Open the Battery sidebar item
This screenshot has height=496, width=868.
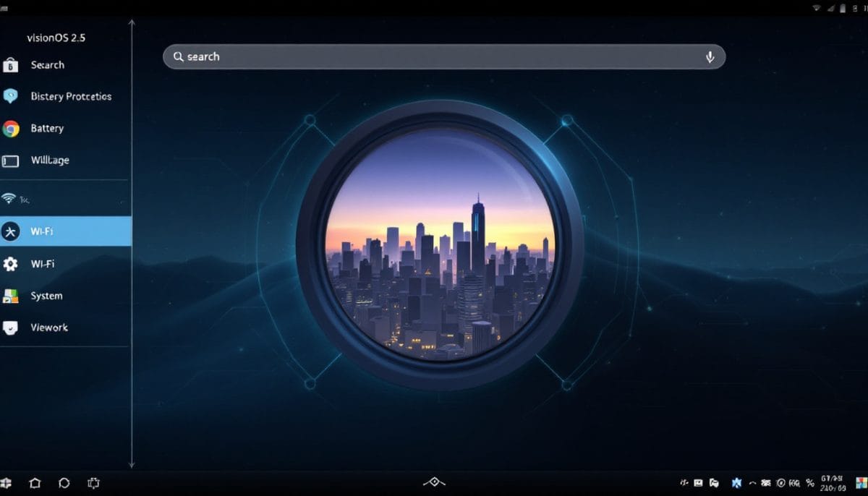pyautogui.click(x=65, y=129)
